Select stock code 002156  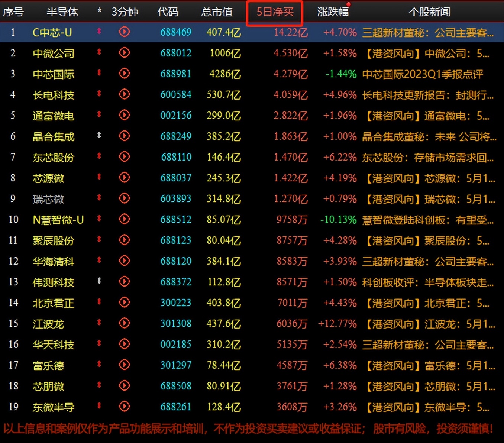point(176,115)
